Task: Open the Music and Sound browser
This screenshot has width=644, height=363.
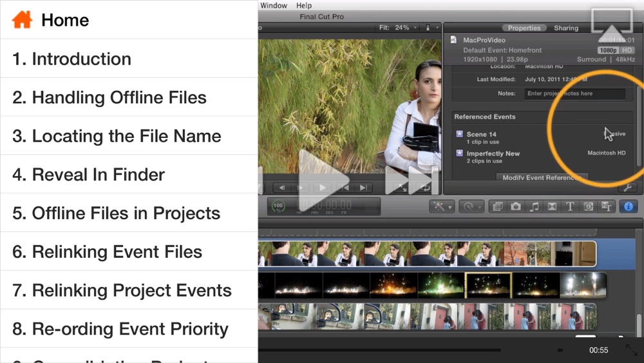Action: (x=534, y=206)
